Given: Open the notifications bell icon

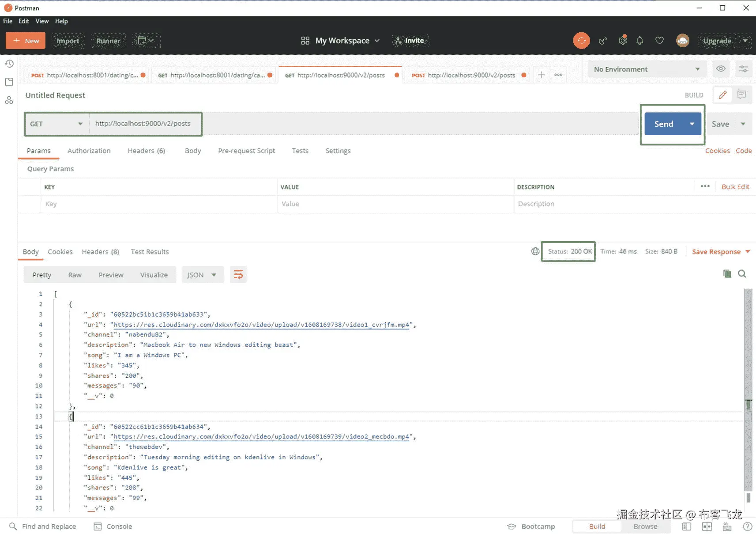Looking at the screenshot, I should coord(640,41).
